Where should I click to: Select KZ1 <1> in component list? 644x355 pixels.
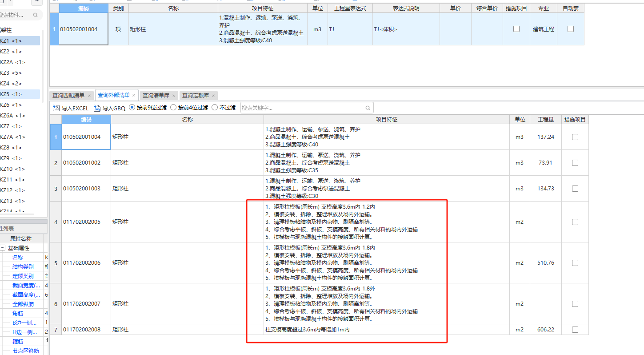pyautogui.click(x=20, y=40)
